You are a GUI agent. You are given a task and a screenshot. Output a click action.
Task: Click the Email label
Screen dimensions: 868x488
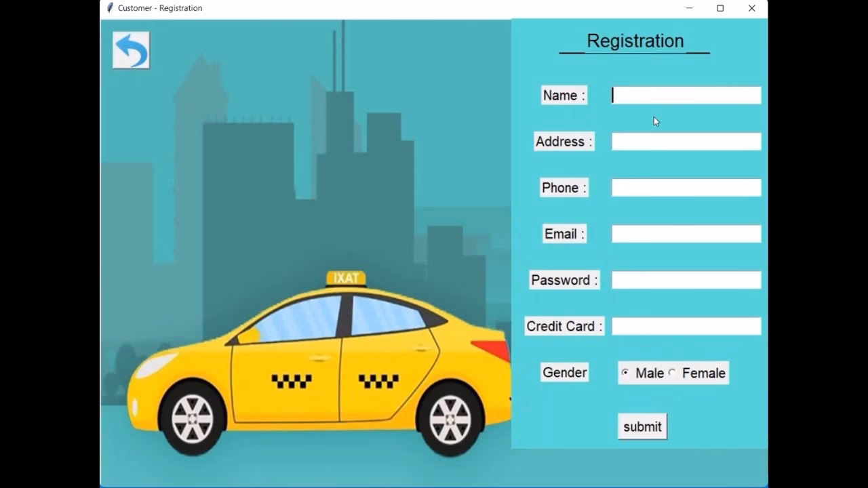[564, 233]
